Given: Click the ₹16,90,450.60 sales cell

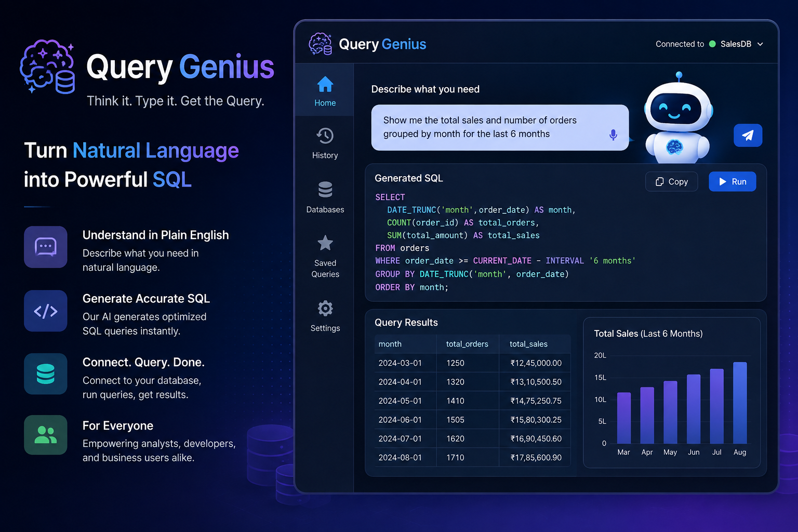Looking at the screenshot, I should [x=536, y=439].
